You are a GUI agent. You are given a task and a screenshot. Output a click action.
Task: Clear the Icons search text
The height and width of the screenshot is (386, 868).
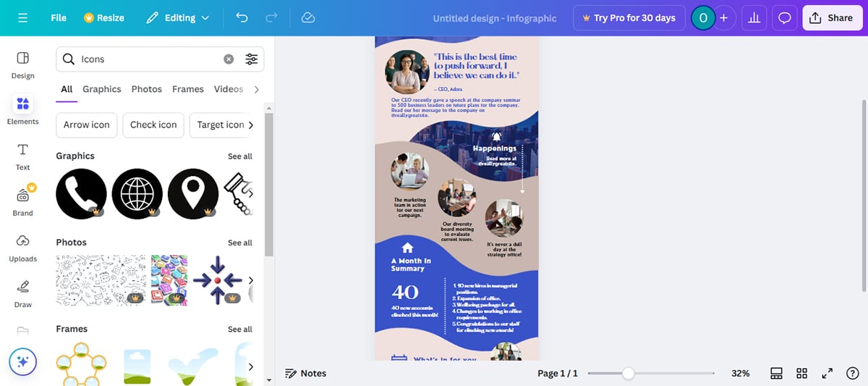point(229,59)
